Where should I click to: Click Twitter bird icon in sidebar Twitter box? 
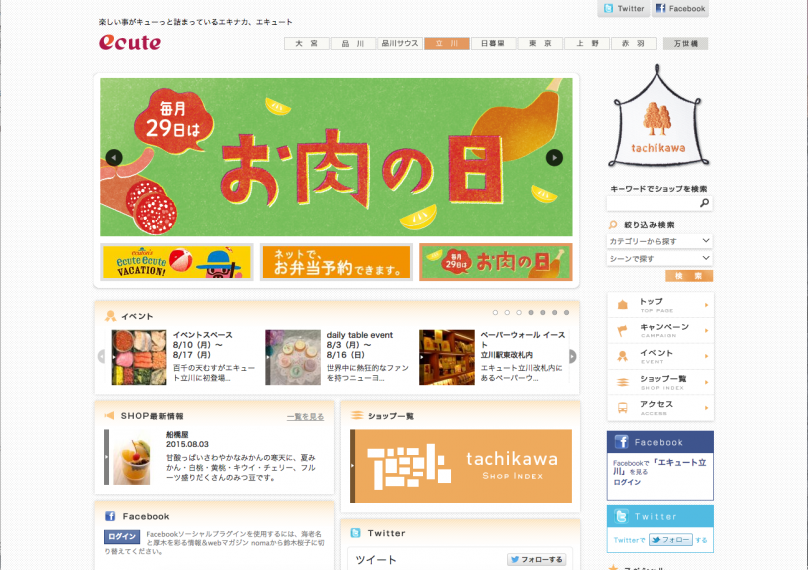click(621, 516)
